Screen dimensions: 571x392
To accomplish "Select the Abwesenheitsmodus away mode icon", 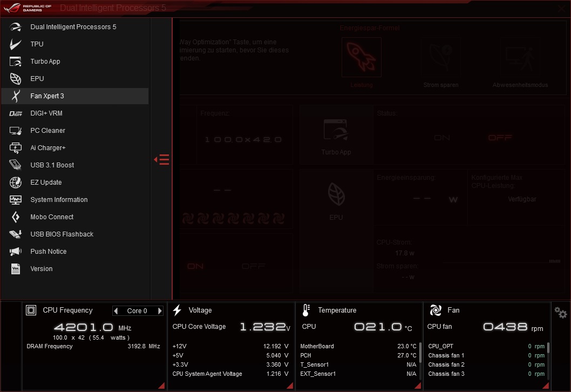I will coord(520,57).
